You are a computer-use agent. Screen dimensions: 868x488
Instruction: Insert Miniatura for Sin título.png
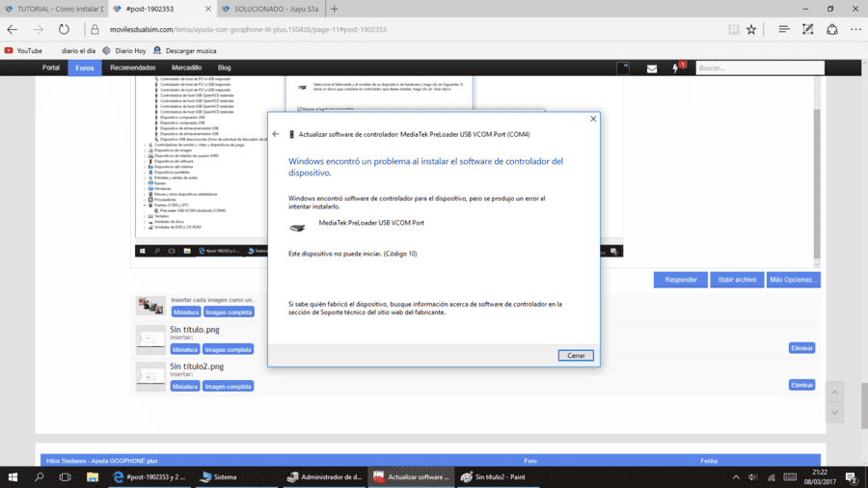[x=185, y=349]
